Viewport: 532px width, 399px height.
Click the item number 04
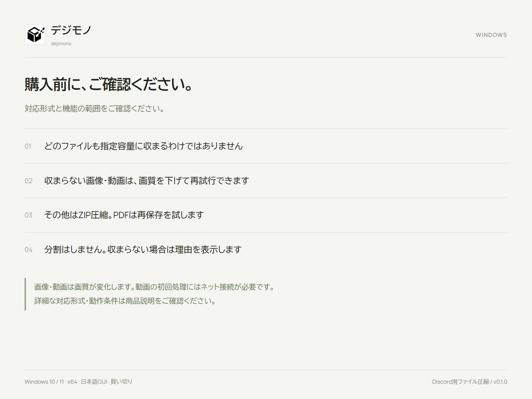(x=29, y=250)
